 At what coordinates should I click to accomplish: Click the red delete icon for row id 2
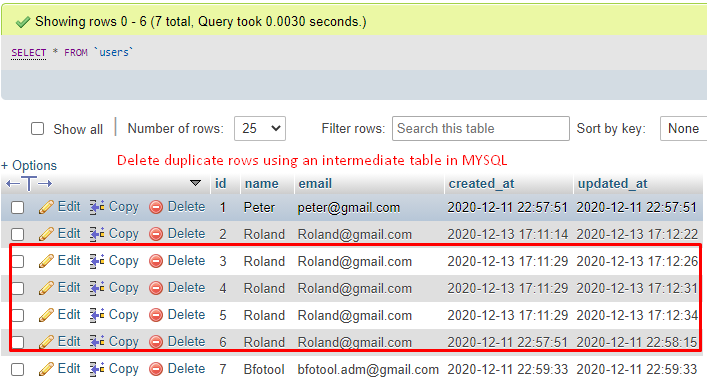point(156,234)
